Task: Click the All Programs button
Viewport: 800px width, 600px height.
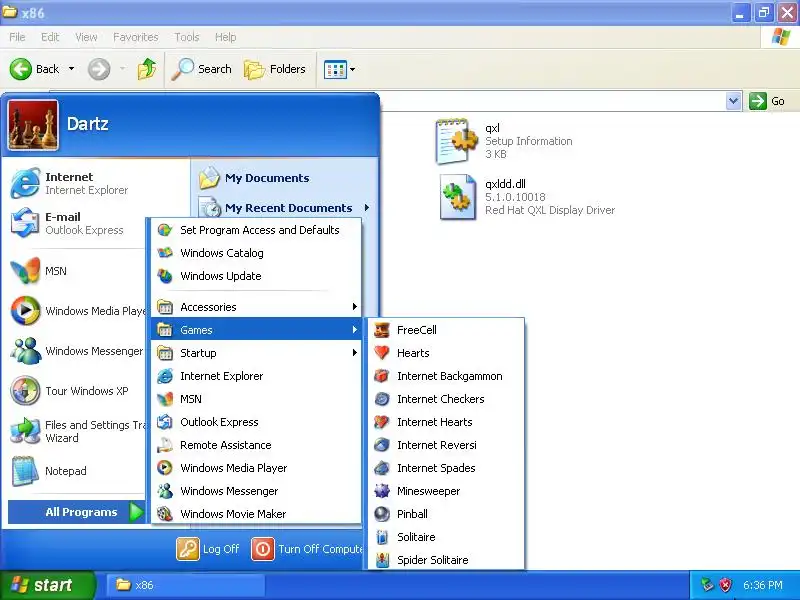Action: [77, 512]
